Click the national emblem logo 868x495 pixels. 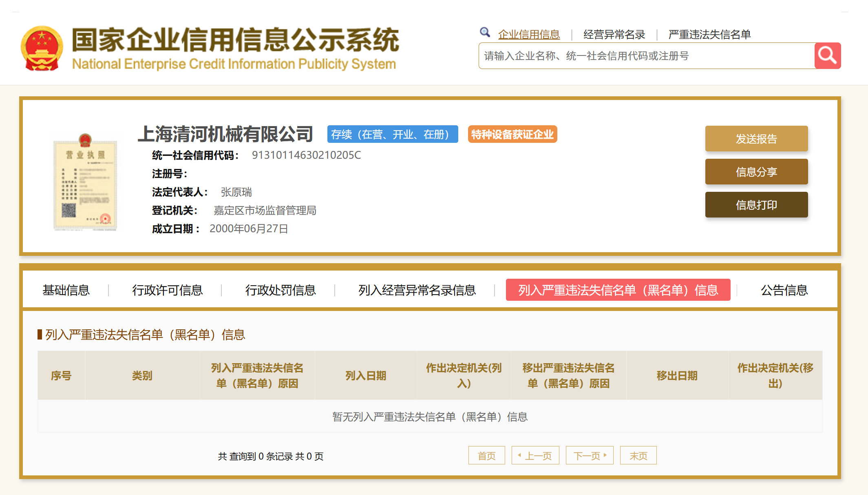click(x=42, y=49)
